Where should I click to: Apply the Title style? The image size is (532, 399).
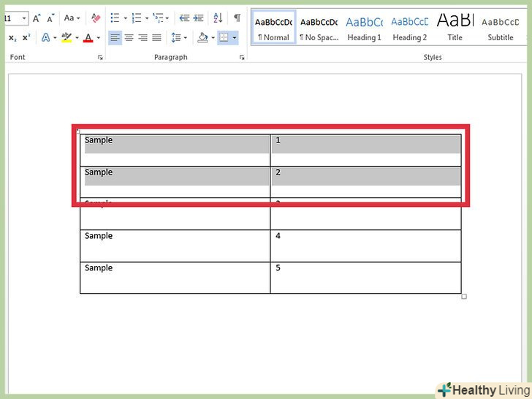click(455, 28)
